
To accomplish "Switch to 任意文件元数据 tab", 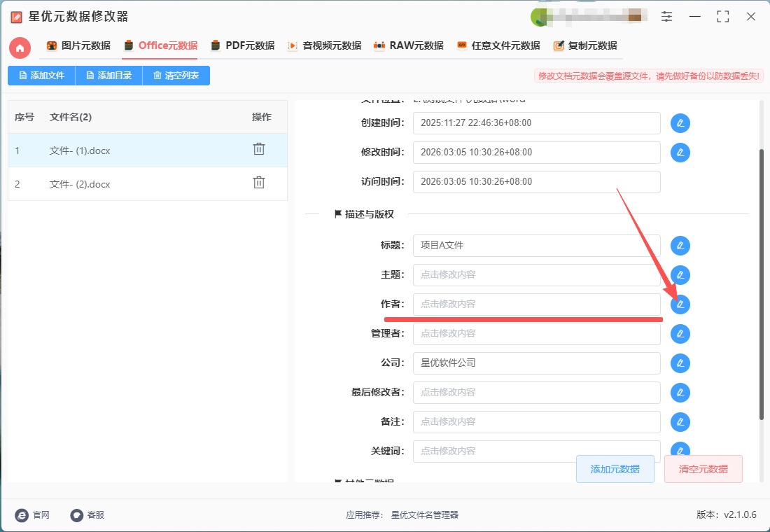I will (x=498, y=45).
